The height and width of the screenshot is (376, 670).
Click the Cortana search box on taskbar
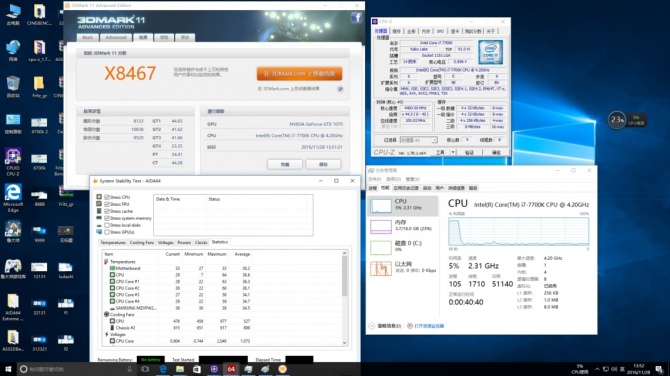(77, 369)
